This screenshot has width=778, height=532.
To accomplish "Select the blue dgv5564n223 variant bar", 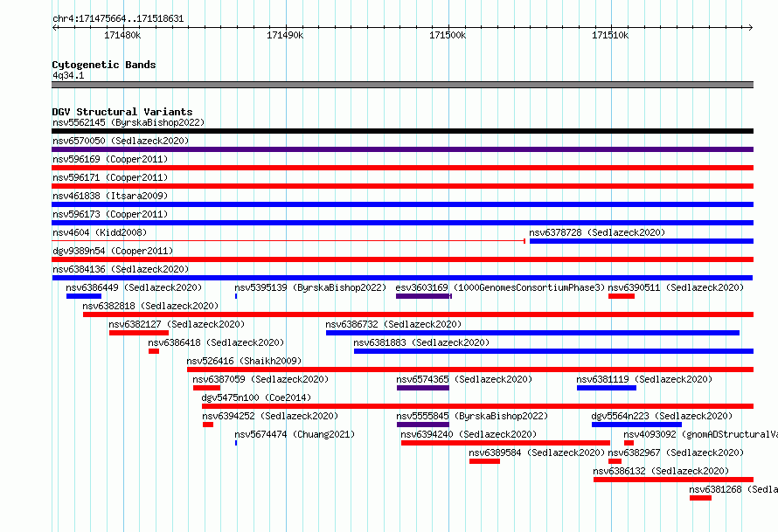I will click(637, 425).
